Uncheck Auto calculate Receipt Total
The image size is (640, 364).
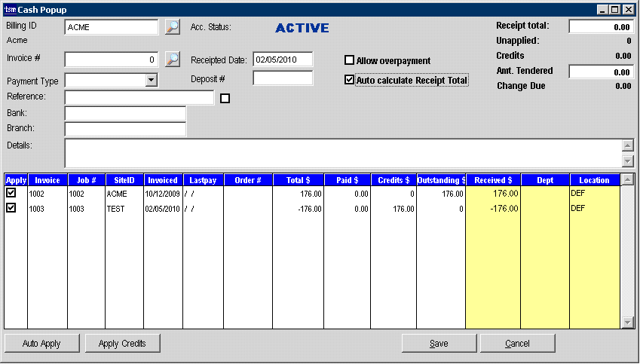(349, 80)
